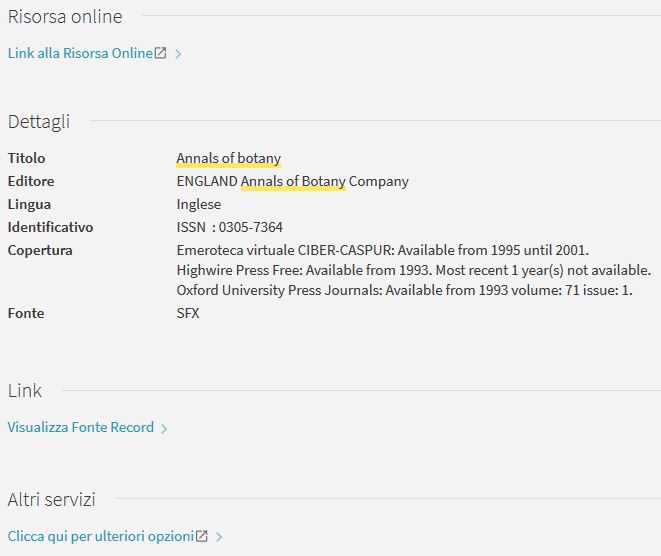The height and width of the screenshot is (556, 661).
Task: Click chevron arrow after 'Link alla Risorsa Online'
Action: (x=178, y=54)
